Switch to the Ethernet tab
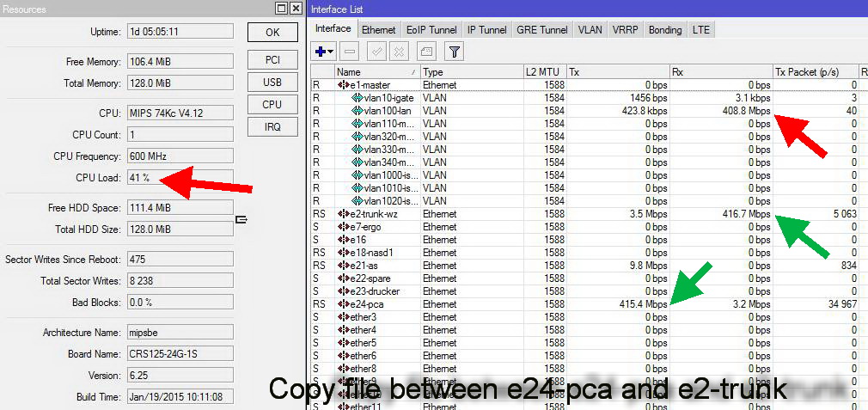 click(379, 30)
